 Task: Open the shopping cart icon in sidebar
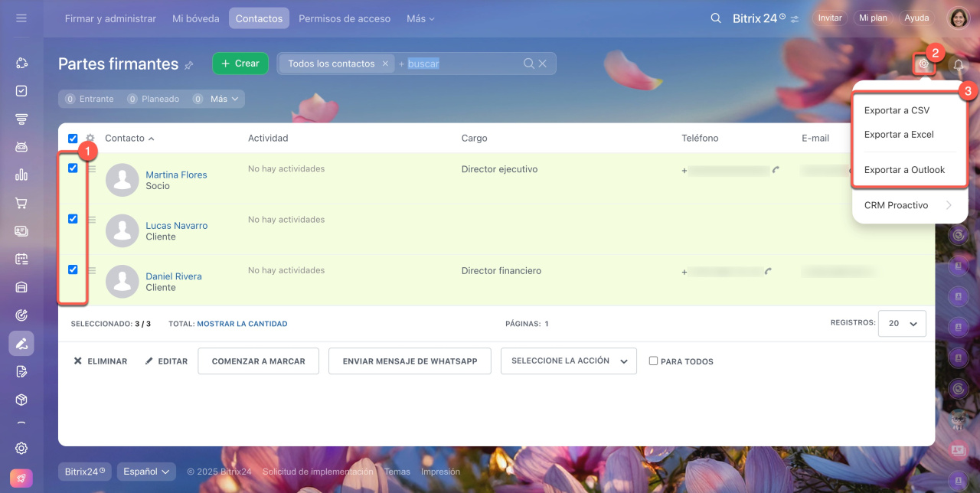tap(21, 203)
